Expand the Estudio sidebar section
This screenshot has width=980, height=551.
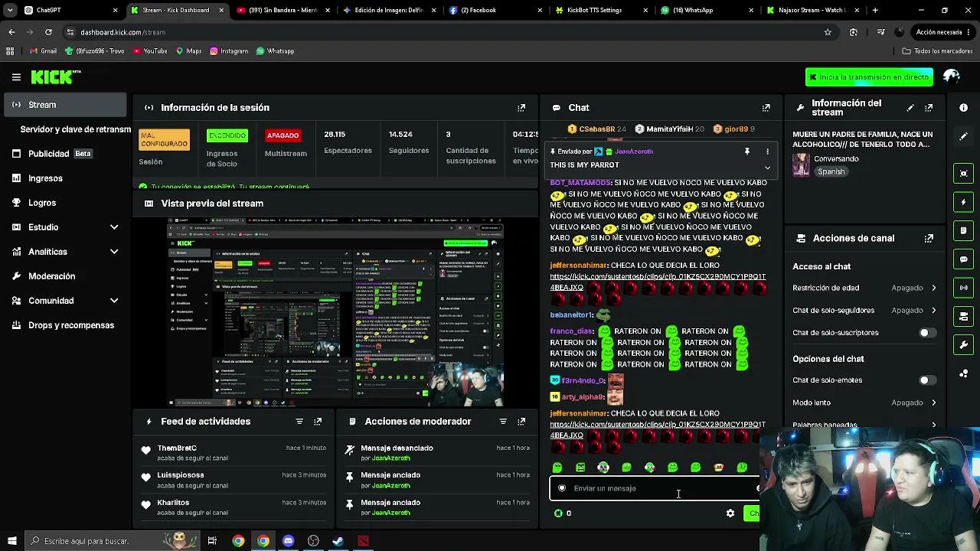point(114,227)
